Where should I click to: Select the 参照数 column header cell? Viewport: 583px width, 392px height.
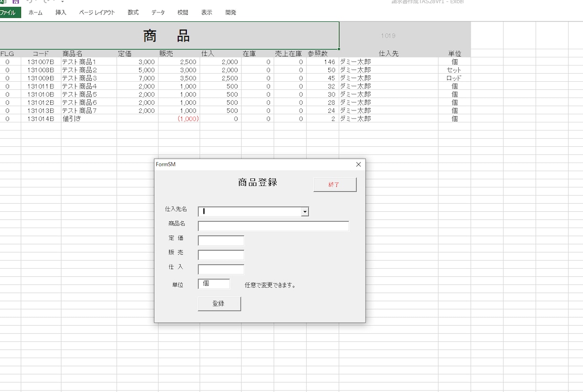[x=323, y=54]
